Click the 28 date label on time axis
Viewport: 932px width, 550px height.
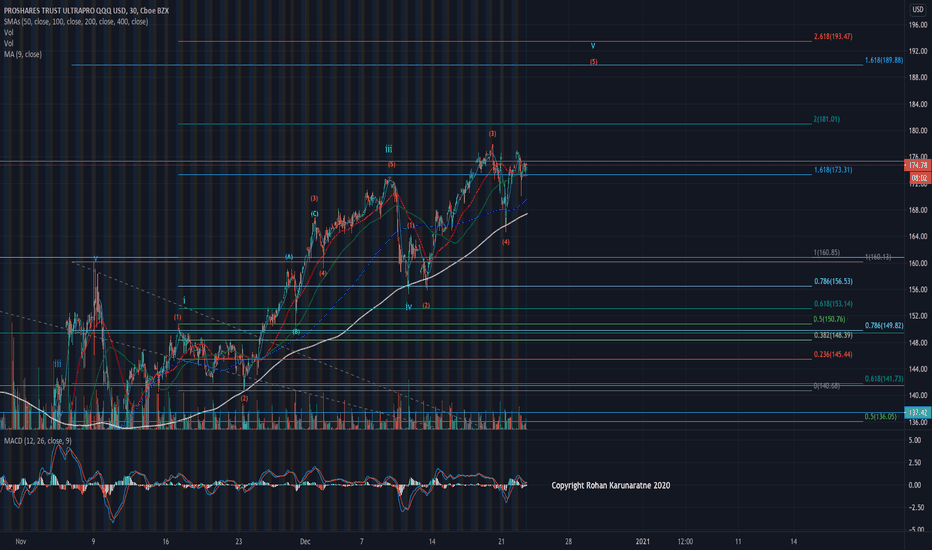click(569, 542)
